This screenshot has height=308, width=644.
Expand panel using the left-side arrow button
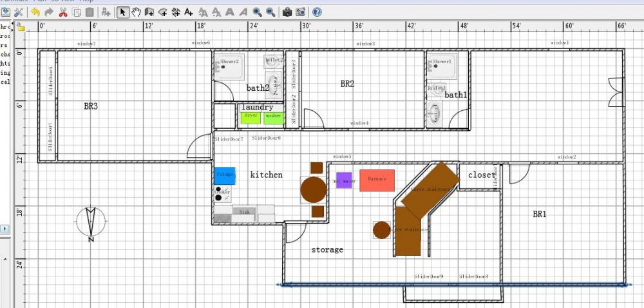tap(5, 229)
